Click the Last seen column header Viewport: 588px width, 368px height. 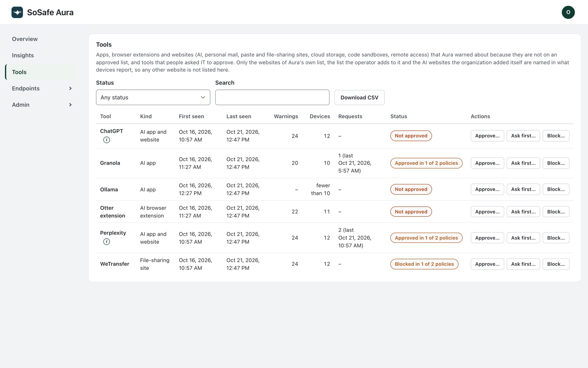point(239,116)
